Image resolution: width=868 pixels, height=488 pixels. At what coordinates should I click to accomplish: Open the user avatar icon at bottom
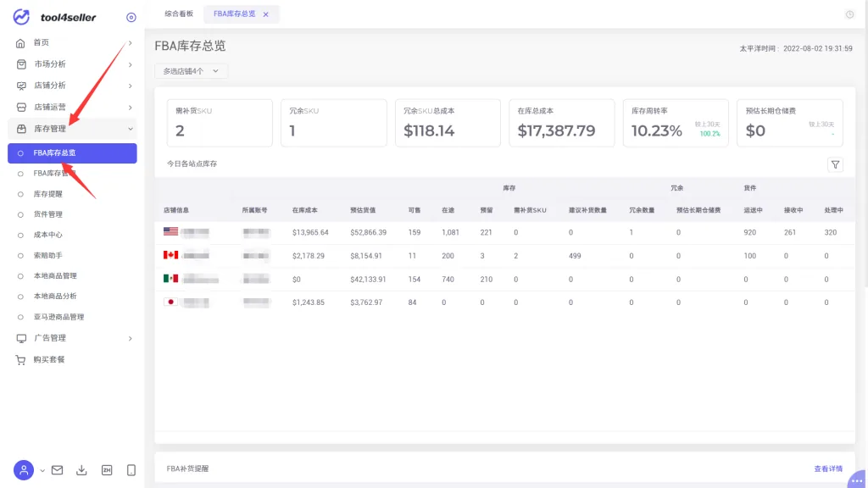click(x=24, y=470)
